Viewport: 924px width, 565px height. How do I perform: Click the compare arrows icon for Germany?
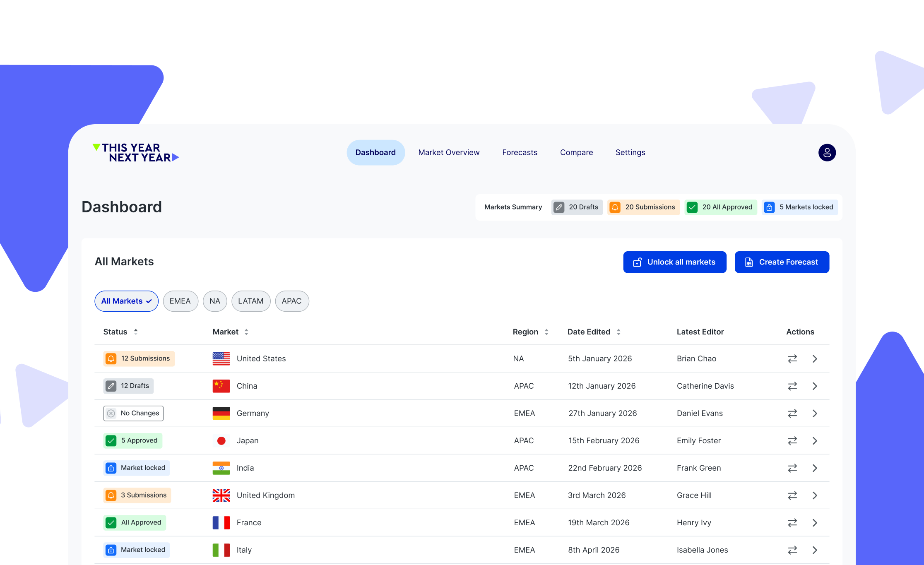pos(792,414)
